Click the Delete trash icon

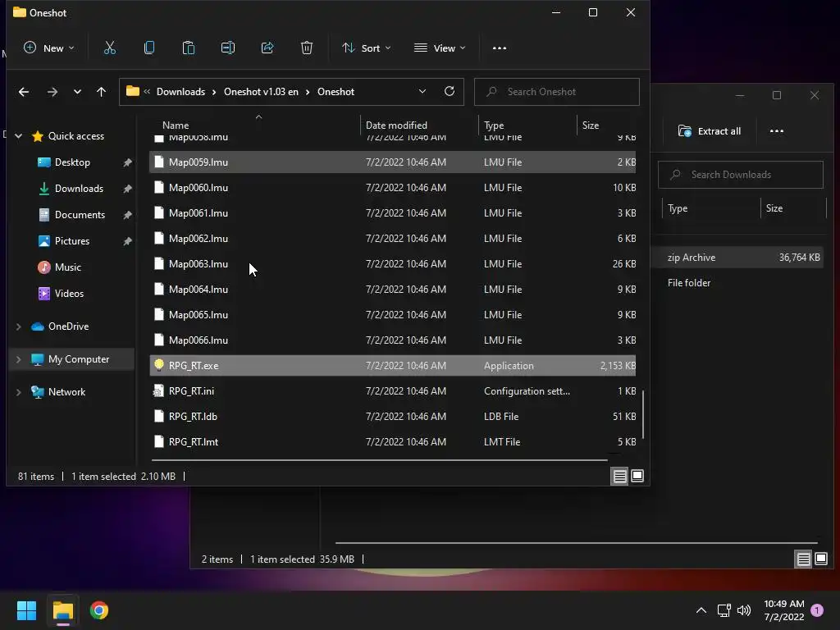307,48
